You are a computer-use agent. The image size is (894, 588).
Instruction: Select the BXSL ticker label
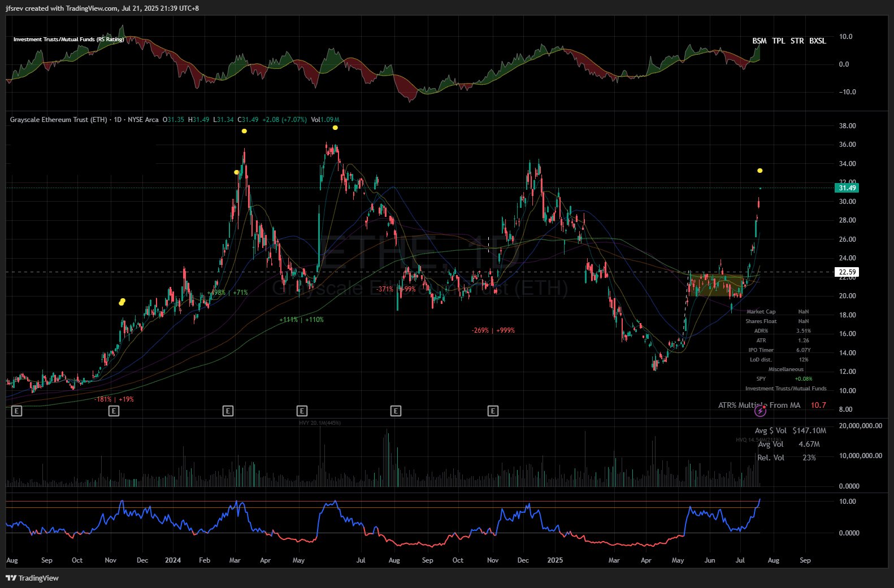coord(818,41)
